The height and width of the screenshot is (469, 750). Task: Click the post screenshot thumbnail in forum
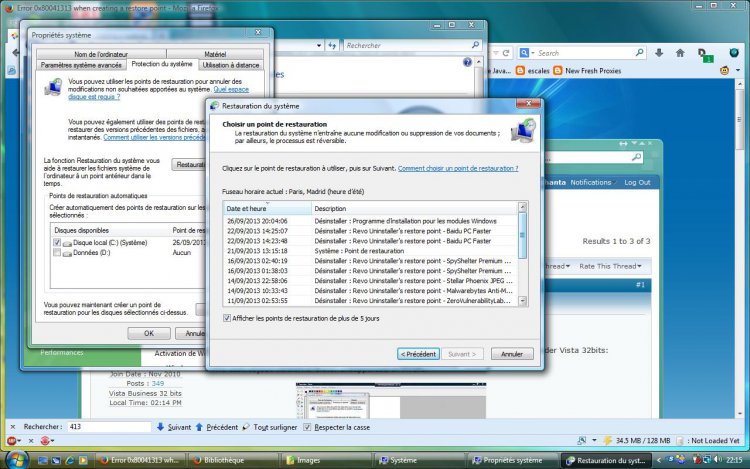(391, 401)
